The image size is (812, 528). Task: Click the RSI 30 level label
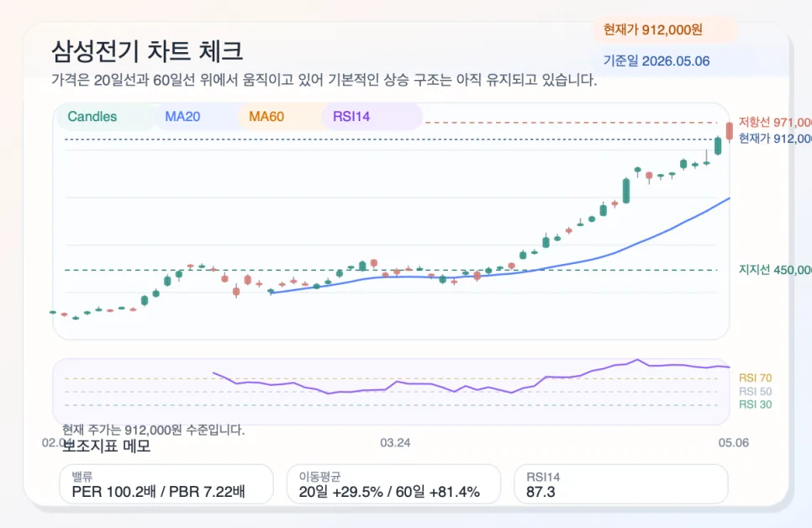[755, 404]
